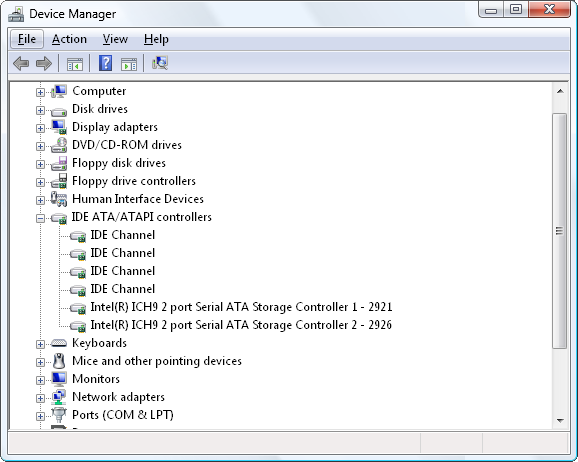578x462 pixels.
Task: Click the Forward arrow toolbar icon
Action: 44,63
